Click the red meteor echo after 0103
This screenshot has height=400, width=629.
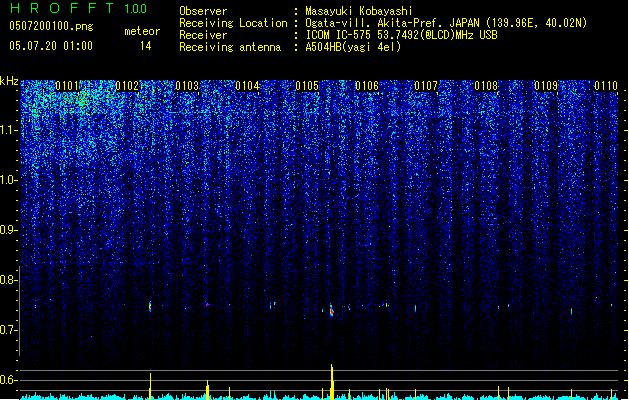pyautogui.click(x=207, y=305)
